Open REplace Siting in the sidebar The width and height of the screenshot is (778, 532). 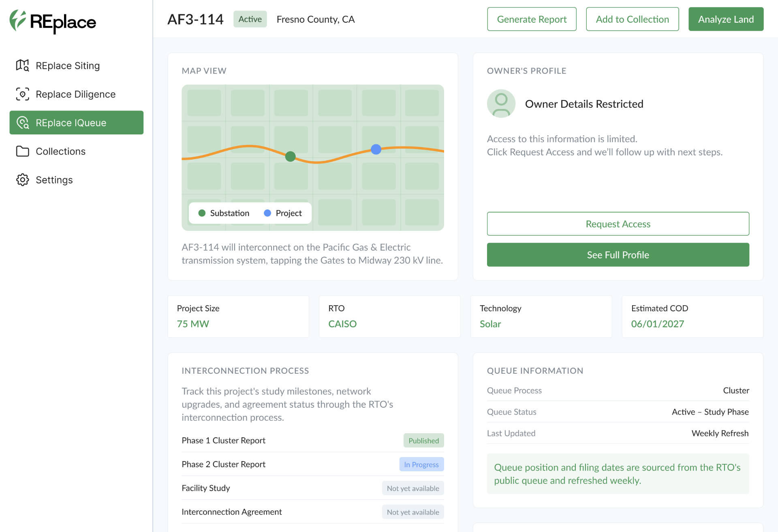76,65
